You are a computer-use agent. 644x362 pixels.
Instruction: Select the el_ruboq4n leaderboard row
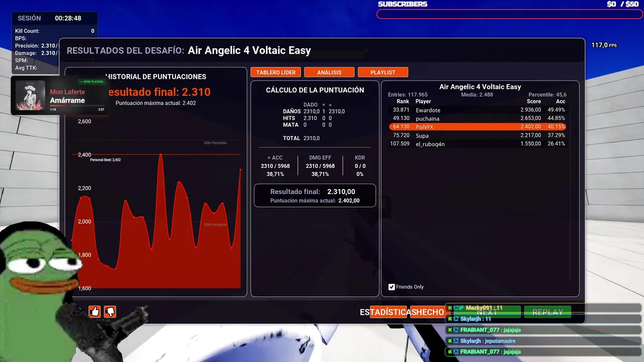tap(477, 144)
